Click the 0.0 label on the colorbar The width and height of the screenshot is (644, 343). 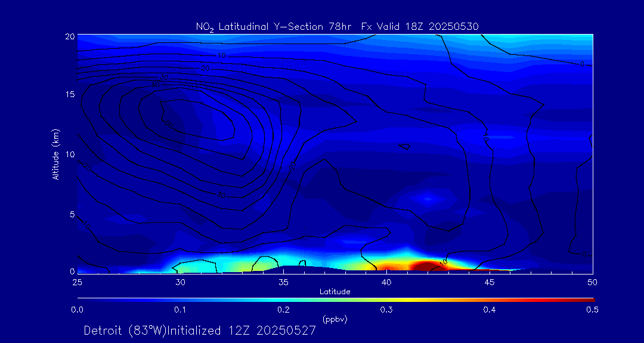[x=77, y=310]
